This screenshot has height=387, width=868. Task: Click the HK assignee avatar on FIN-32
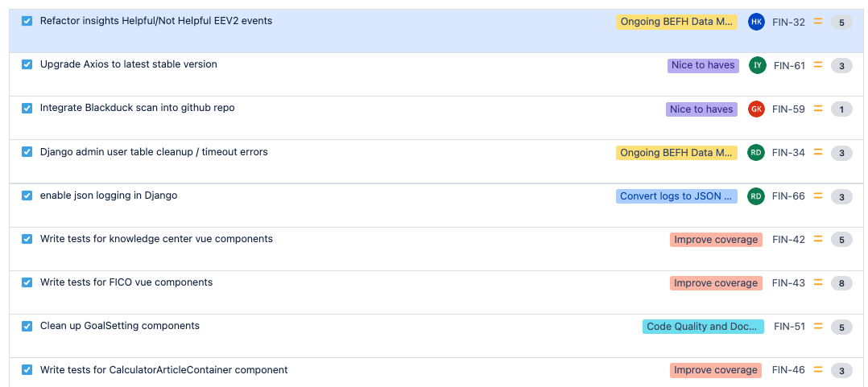pyautogui.click(x=756, y=22)
